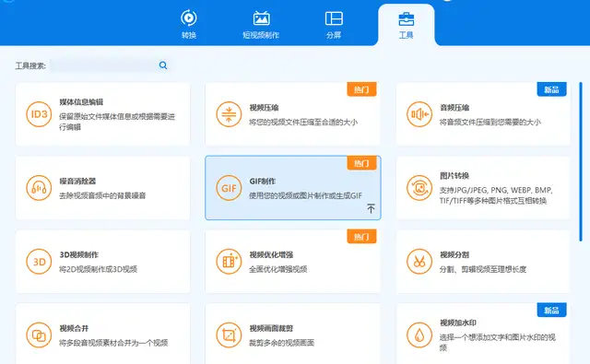The height and width of the screenshot is (364, 590).
Task: Click 新品 badge on 音频压缩 card
Action: (x=551, y=89)
